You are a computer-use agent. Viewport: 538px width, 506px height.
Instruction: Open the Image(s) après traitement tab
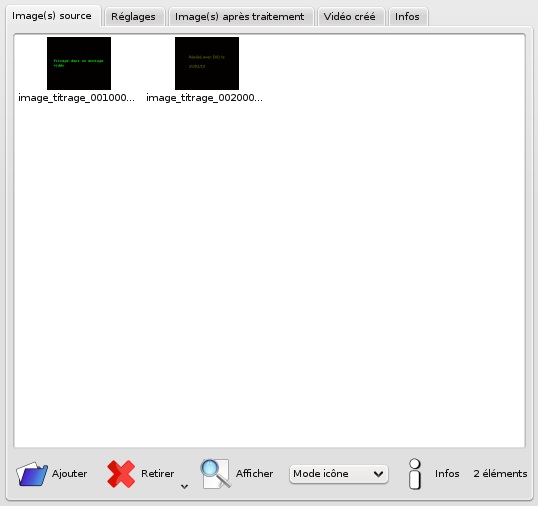pos(239,16)
